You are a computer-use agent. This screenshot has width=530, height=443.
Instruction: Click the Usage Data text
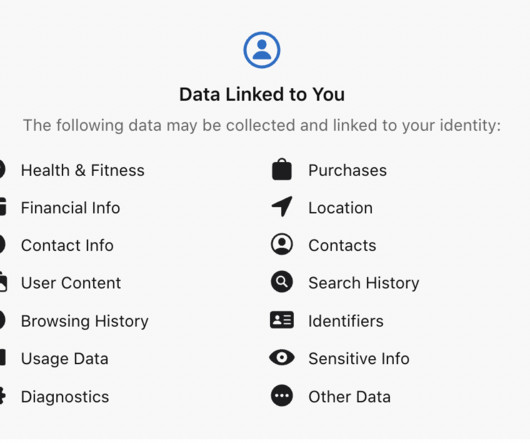click(x=65, y=359)
